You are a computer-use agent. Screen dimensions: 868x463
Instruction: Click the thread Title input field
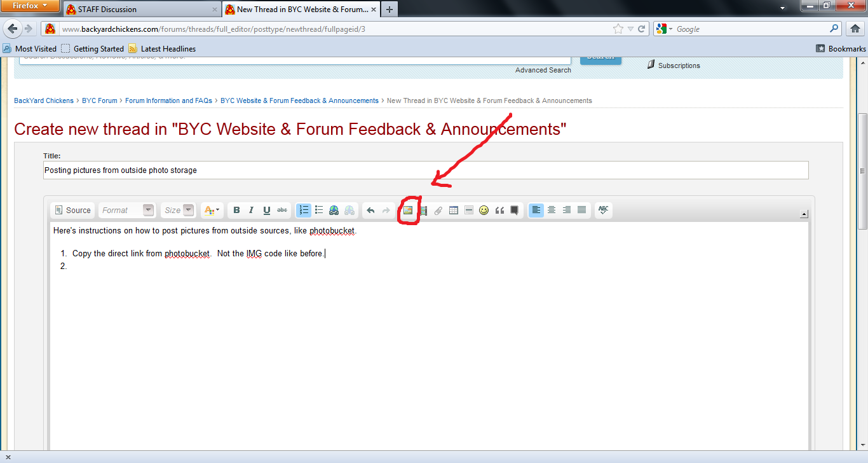point(426,170)
